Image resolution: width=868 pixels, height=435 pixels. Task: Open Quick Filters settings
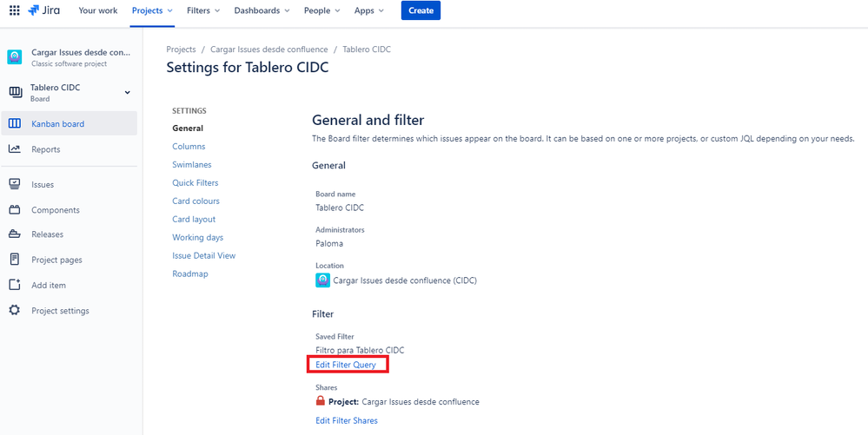tap(195, 182)
